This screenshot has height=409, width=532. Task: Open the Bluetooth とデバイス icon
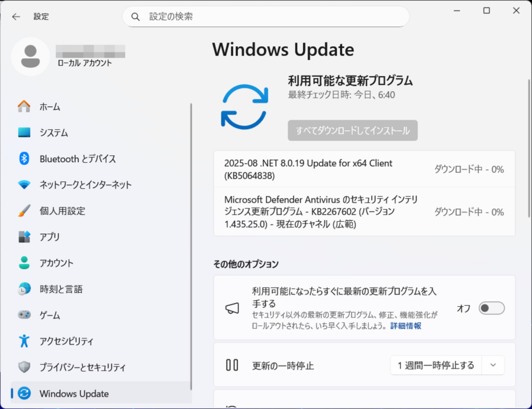point(24,159)
